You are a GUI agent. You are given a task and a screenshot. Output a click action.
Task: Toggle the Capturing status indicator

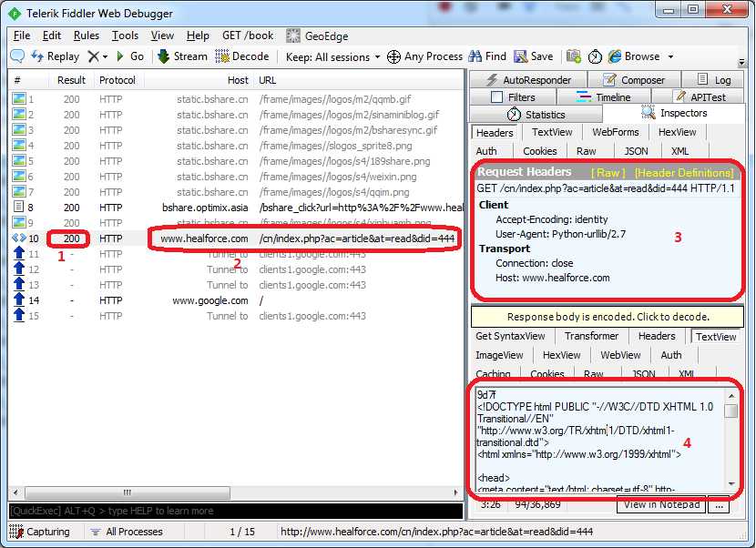pyautogui.click(x=39, y=532)
